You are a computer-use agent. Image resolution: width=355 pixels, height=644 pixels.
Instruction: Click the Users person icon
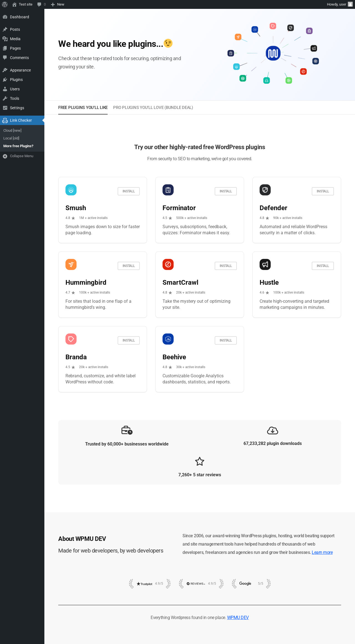[x=5, y=89]
